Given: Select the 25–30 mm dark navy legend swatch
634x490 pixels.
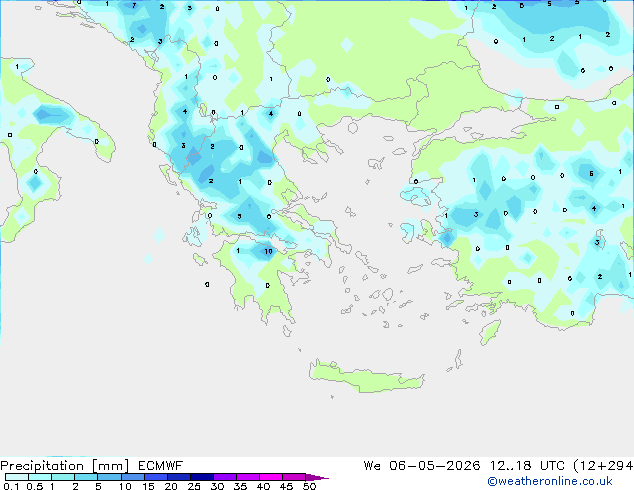Looking at the screenshot, I should tap(201, 477).
